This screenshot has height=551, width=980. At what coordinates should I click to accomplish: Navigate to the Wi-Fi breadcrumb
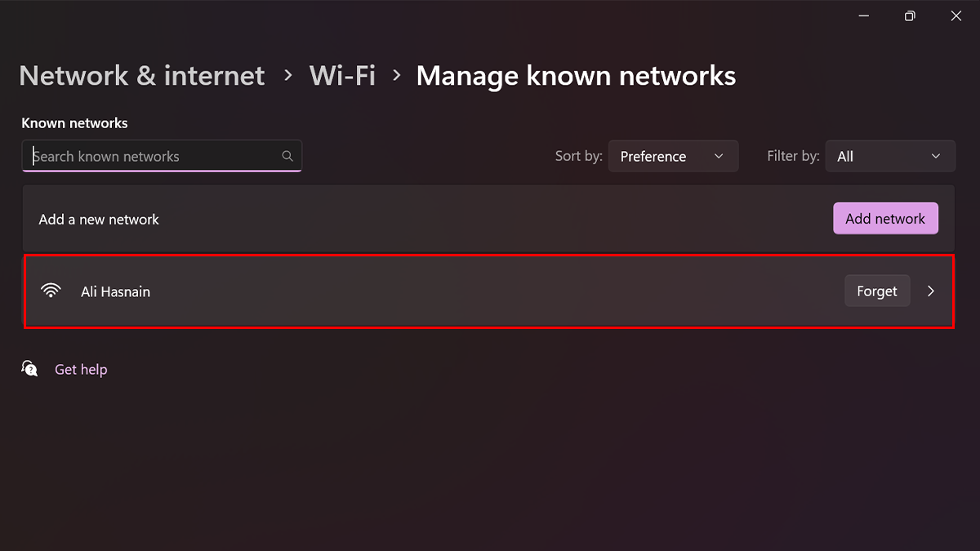(342, 76)
